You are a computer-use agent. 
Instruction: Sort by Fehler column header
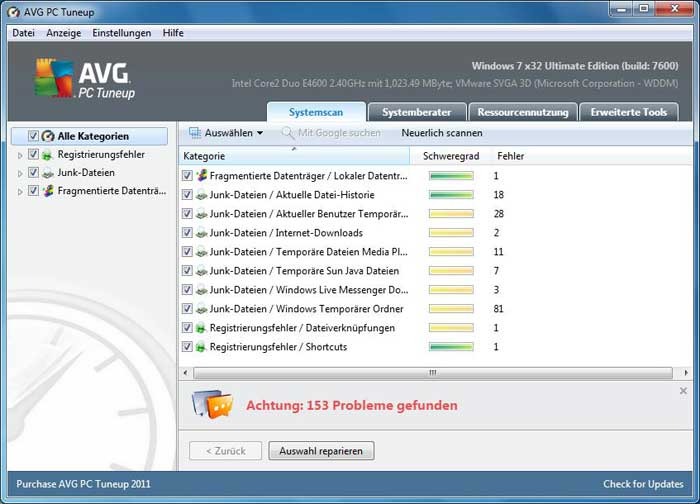tap(511, 156)
